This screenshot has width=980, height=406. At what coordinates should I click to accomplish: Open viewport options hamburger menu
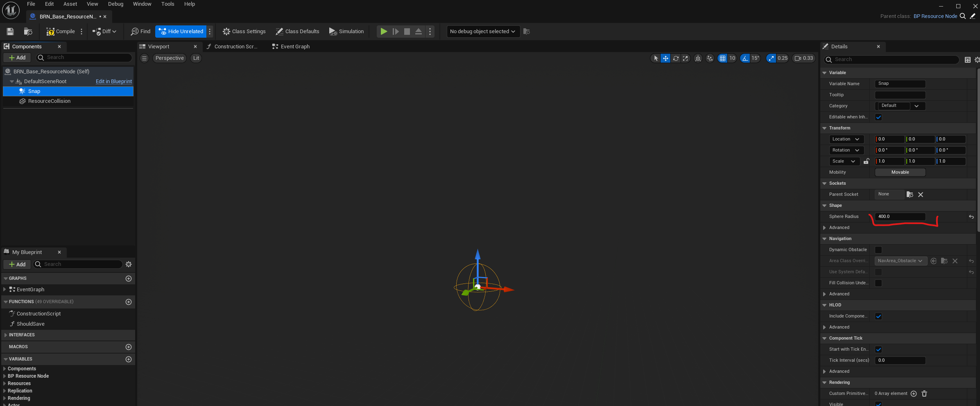pyautogui.click(x=144, y=58)
